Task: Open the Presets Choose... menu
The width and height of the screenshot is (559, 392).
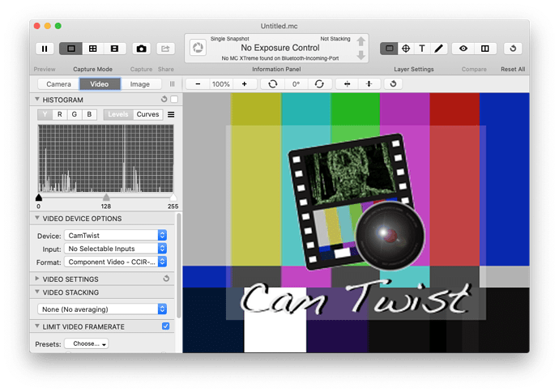Action: (86, 343)
